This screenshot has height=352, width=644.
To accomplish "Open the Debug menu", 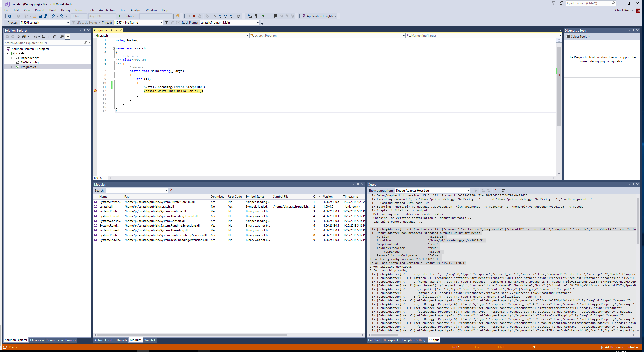I will pyautogui.click(x=65, y=10).
